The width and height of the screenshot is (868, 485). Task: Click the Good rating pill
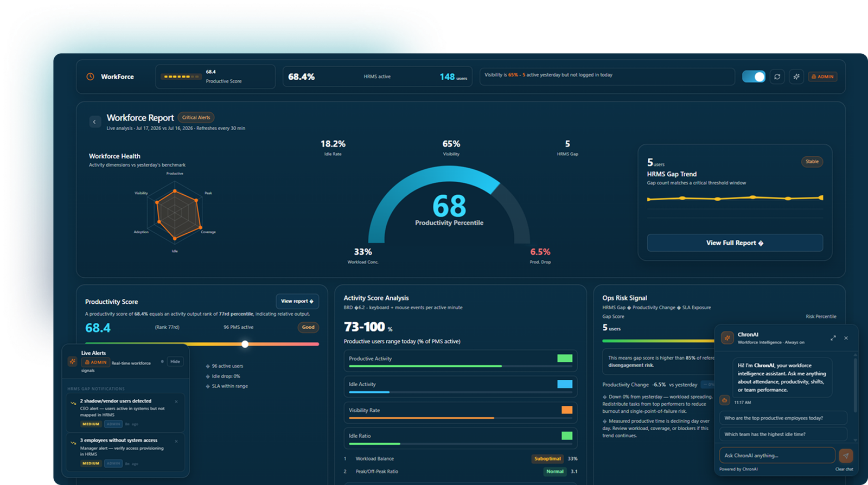[x=308, y=327]
